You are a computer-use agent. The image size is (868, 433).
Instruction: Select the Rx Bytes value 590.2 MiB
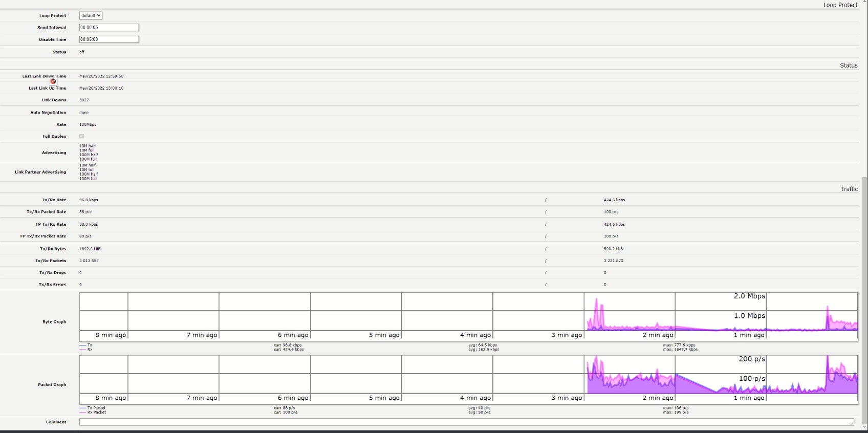(x=613, y=249)
